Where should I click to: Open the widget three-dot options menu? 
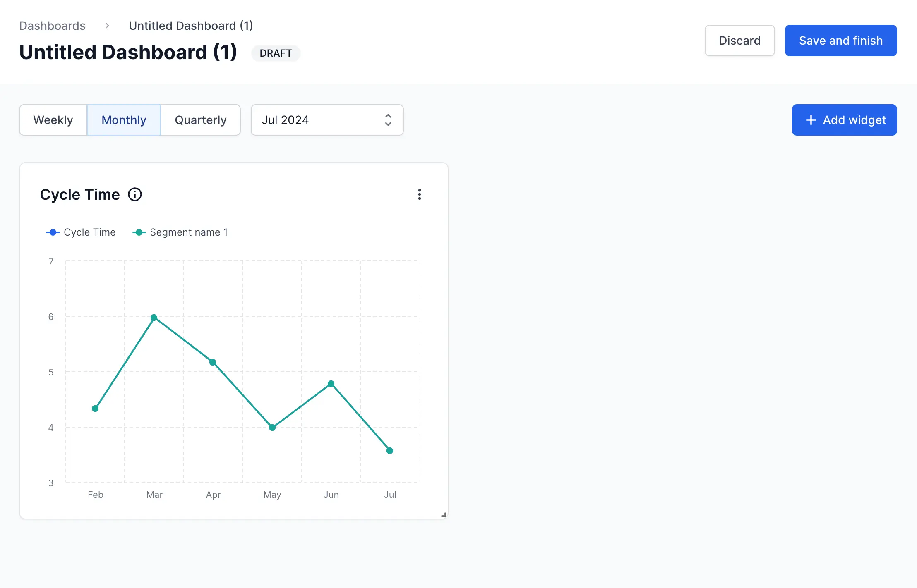coord(419,194)
